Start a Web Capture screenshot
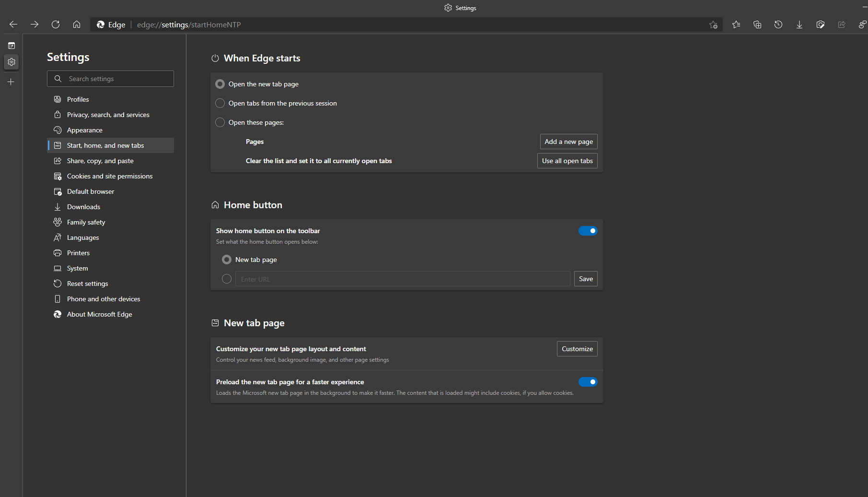The height and width of the screenshot is (497, 868). (x=821, y=24)
